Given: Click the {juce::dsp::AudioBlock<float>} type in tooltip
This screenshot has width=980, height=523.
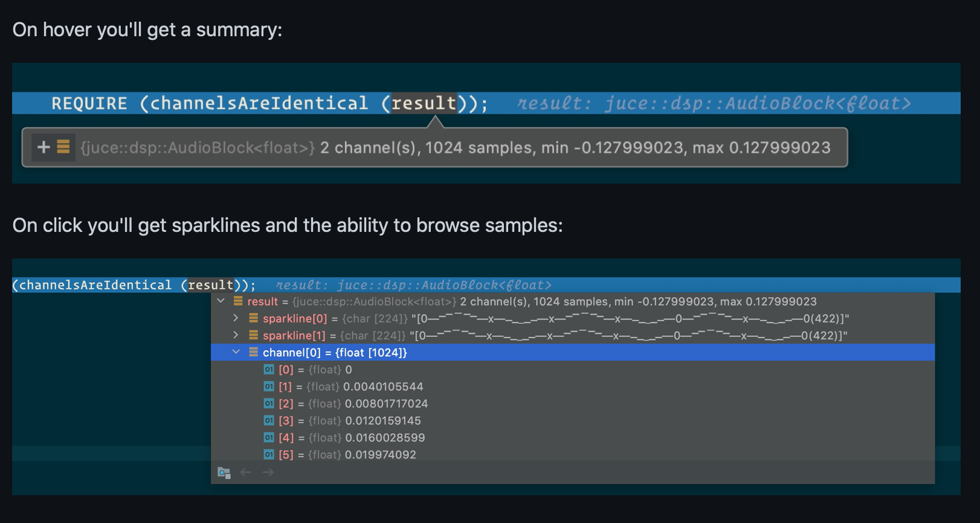Looking at the screenshot, I should click(198, 147).
